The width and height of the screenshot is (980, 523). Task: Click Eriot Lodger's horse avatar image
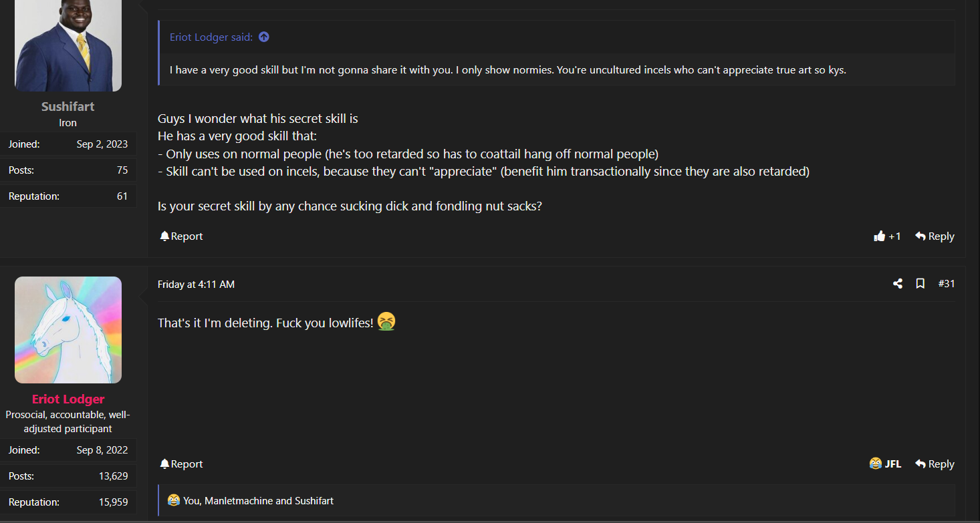68,330
